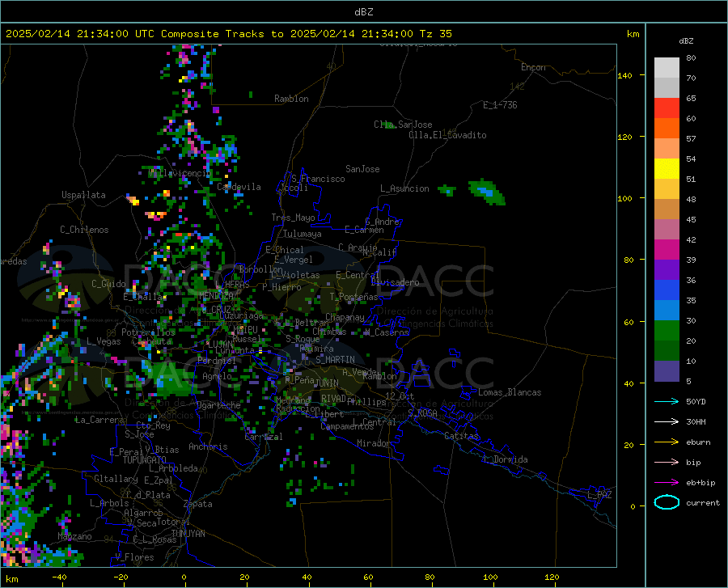Click the 'Tz 35' threshold text in the header
Viewport: 728px width, 588px height.
(x=435, y=34)
